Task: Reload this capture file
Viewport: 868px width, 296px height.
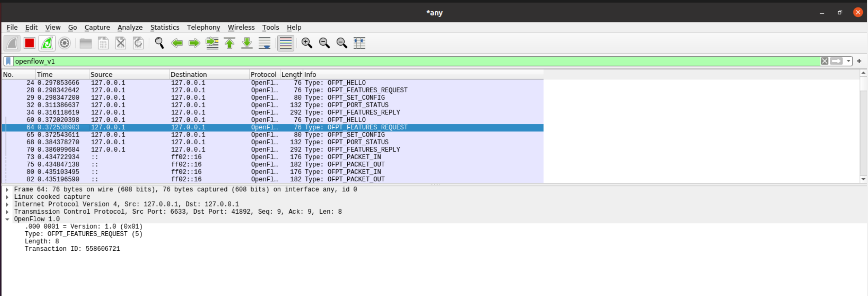Action: pos(138,43)
